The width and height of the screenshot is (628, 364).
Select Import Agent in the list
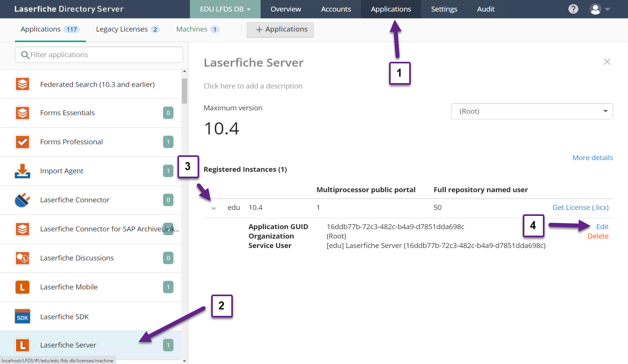tap(90, 171)
